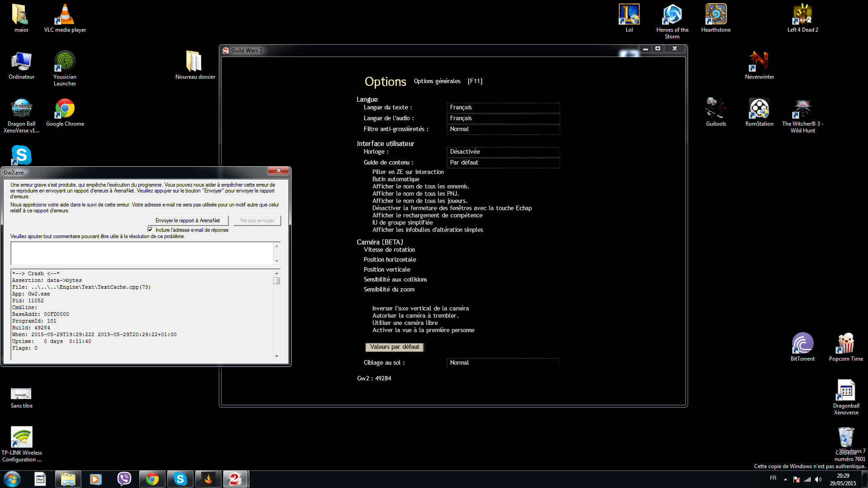
Task: Open Google Chrome desktop shortcut
Action: click(65, 113)
